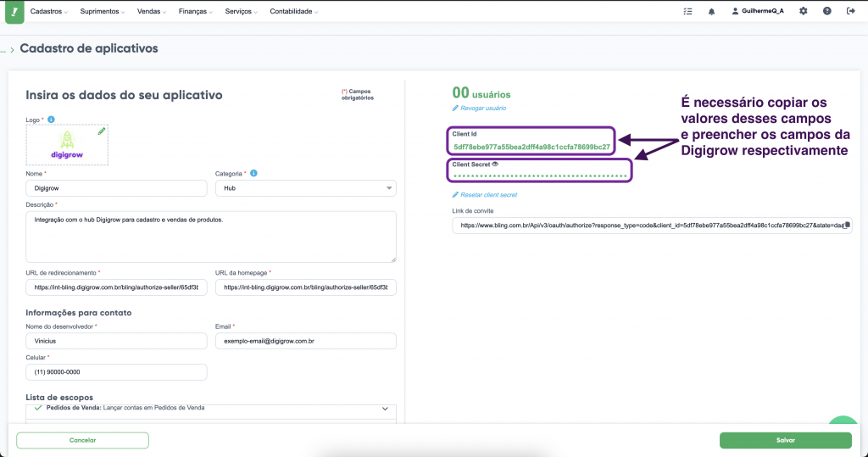The image size is (868, 457).
Task: Open the notifications bell
Action: pyautogui.click(x=711, y=12)
